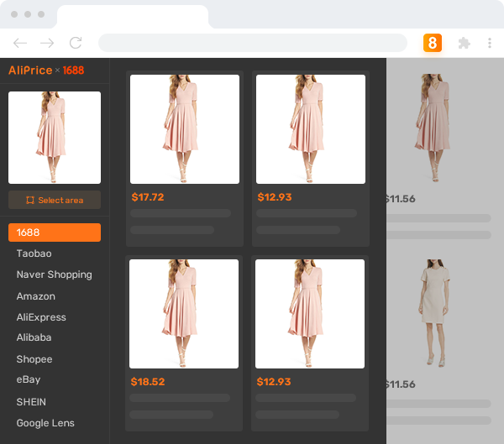This screenshot has width=504, height=444.
Task: Select the 1688 platform tab
Action: pyautogui.click(x=55, y=232)
